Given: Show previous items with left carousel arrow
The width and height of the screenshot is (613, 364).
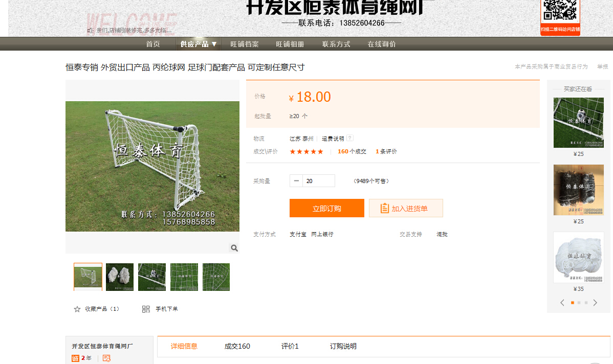Looking at the screenshot, I should pos(562,303).
